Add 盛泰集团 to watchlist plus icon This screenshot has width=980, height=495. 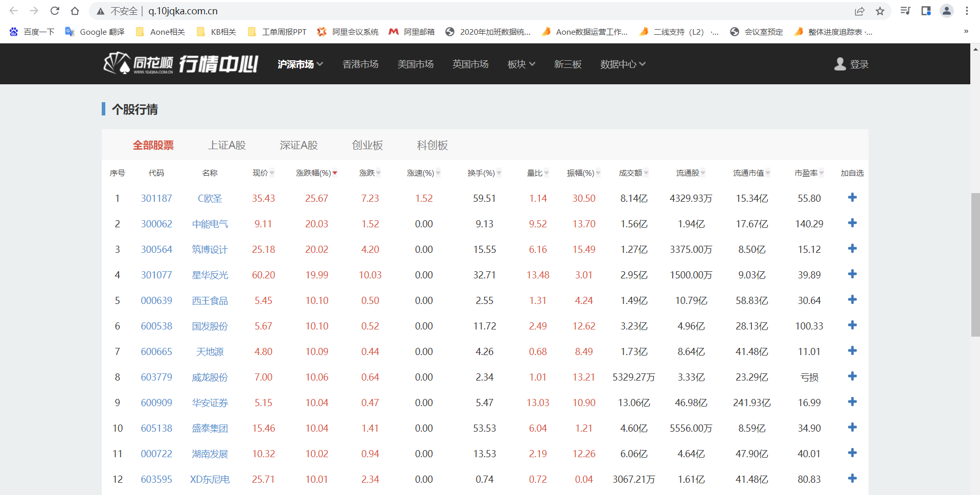(852, 428)
